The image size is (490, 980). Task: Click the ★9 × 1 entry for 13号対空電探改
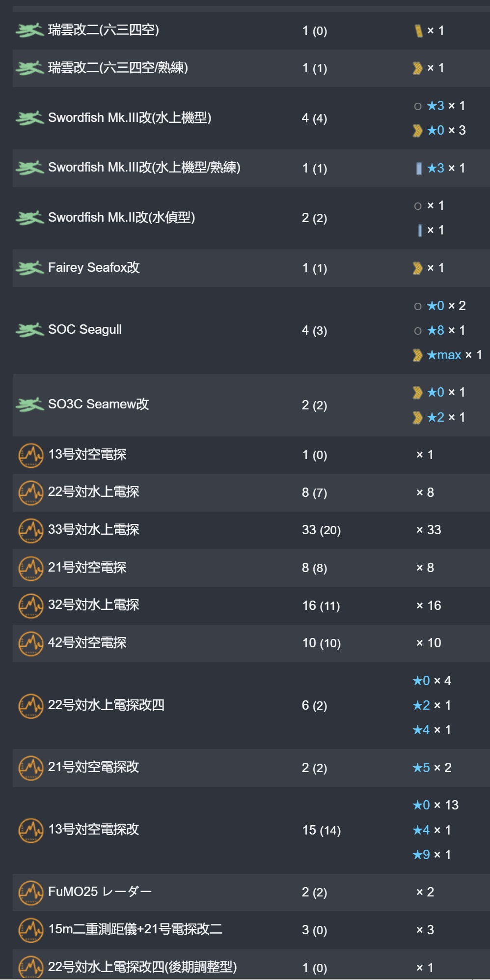coord(432,855)
